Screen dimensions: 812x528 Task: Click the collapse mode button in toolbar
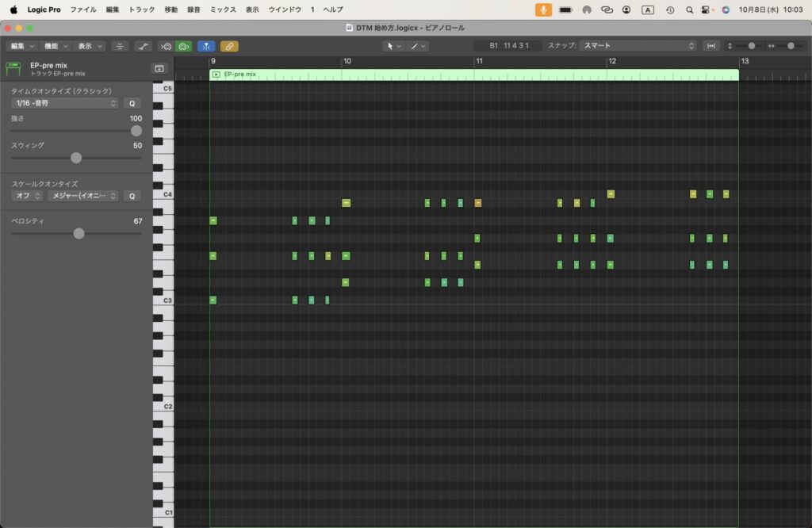[120, 46]
